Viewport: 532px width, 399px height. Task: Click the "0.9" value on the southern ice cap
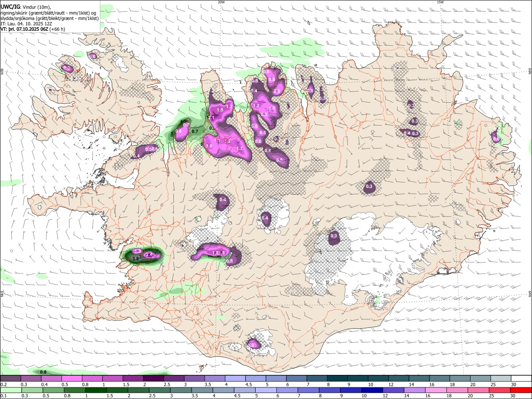251,345
